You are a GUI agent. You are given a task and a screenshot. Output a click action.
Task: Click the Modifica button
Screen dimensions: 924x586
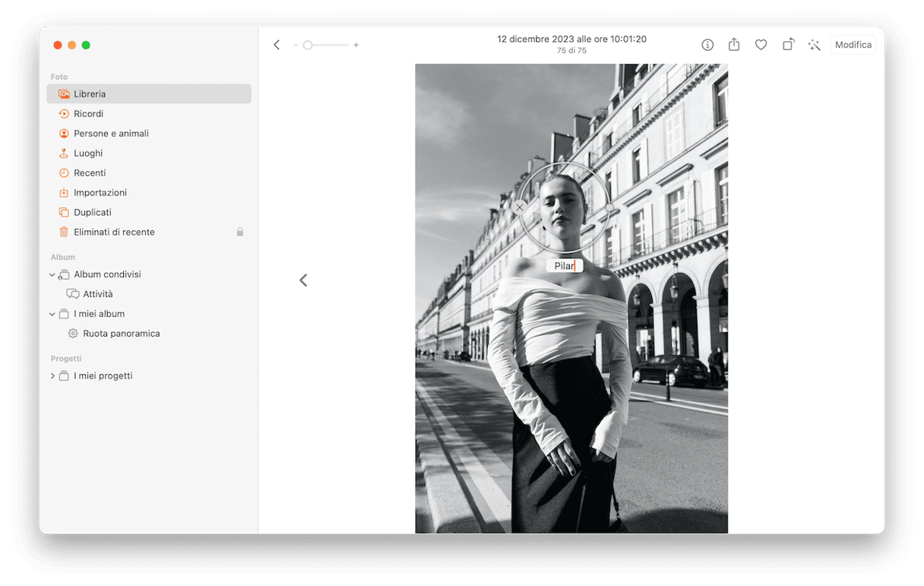[853, 45]
